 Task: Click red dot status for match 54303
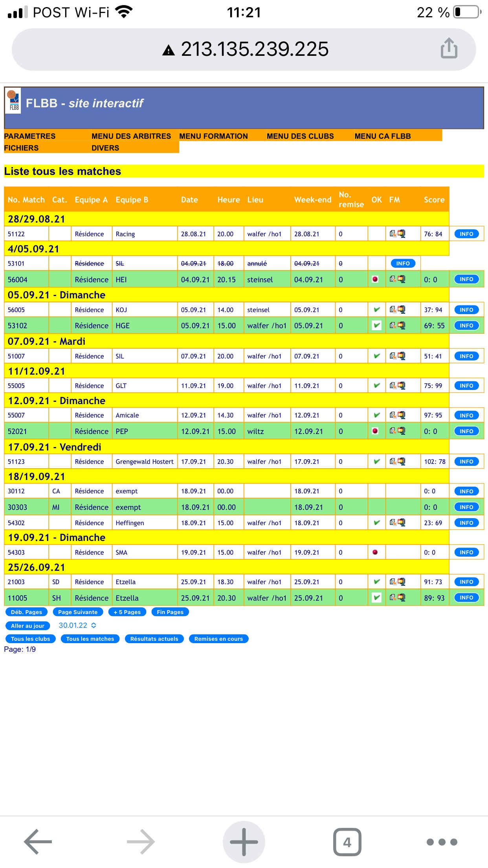[x=375, y=552]
